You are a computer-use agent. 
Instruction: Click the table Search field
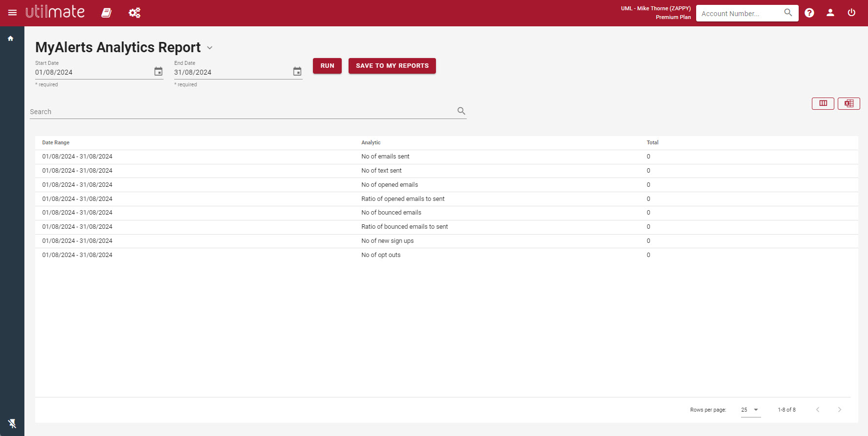click(243, 112)
